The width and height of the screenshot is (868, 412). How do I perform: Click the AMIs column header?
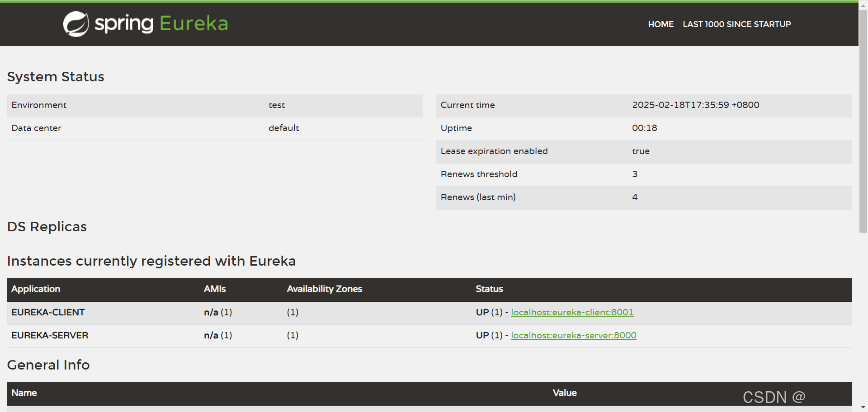point(215,289)
